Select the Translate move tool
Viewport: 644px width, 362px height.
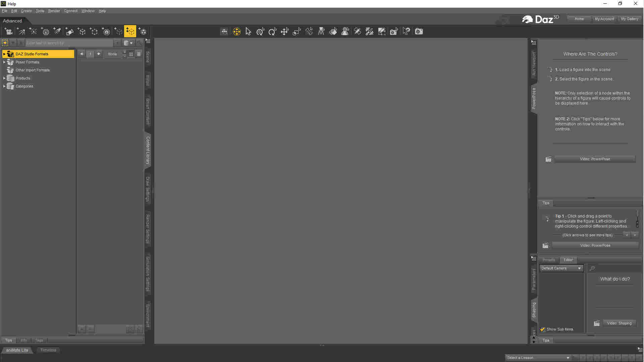coord(284,32)
